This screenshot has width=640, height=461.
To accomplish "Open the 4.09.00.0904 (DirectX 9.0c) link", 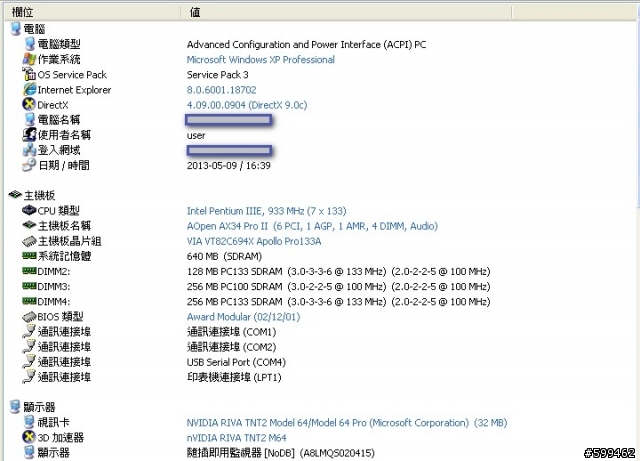I will coord(247,105).
